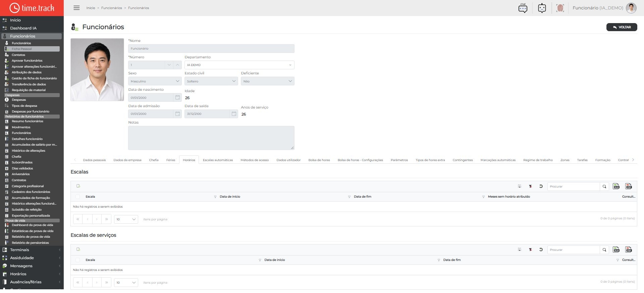Viewport: 644px width, 293px height.
Task: Export Escalas grid to PDF
Action: point(629,187)
